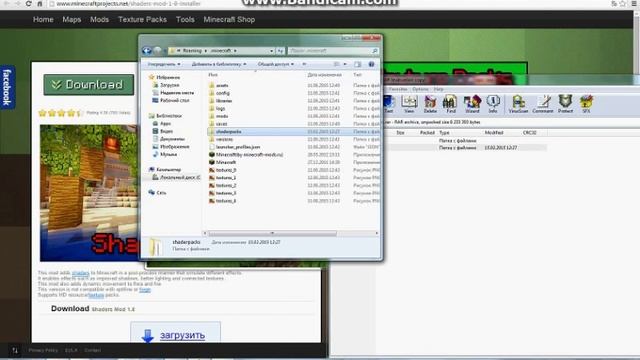Open website Minecraft Shop nav item
640x360 pixels.
tap(229, 20)
